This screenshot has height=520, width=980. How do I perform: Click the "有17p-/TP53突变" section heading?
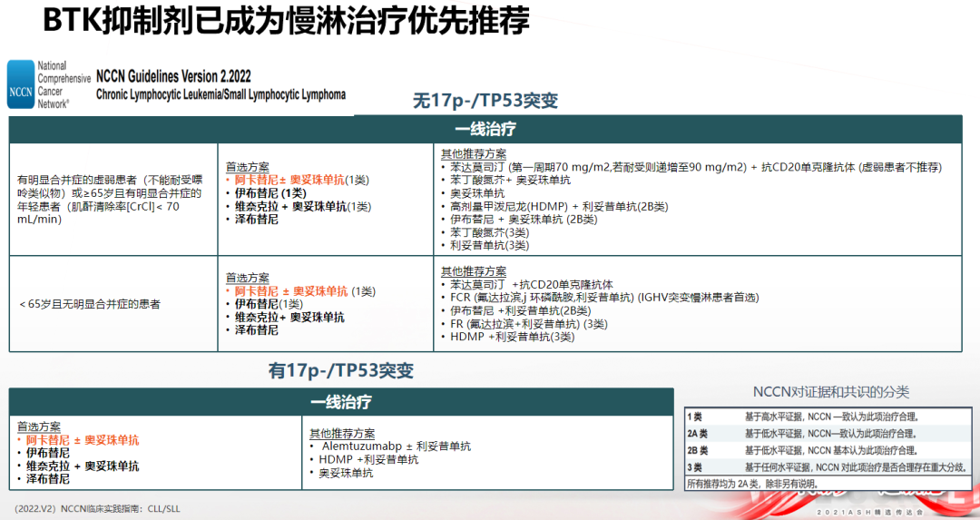(x=341, y=371)
